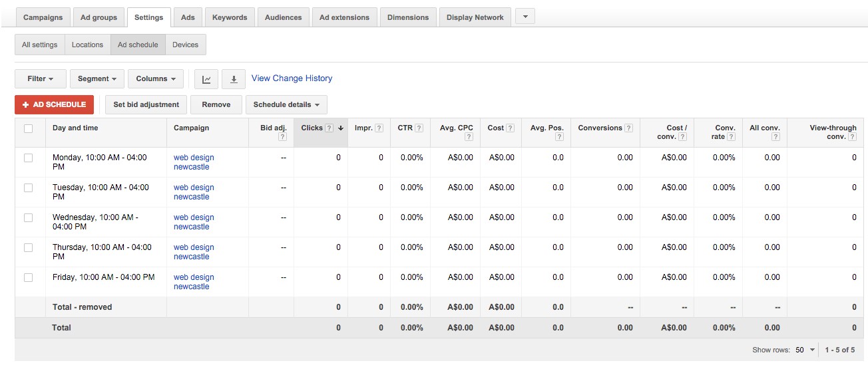Click Set bid adjustment button
This screenshot has width=868, height=377.
pyautogui.click(x=146, y=104)
